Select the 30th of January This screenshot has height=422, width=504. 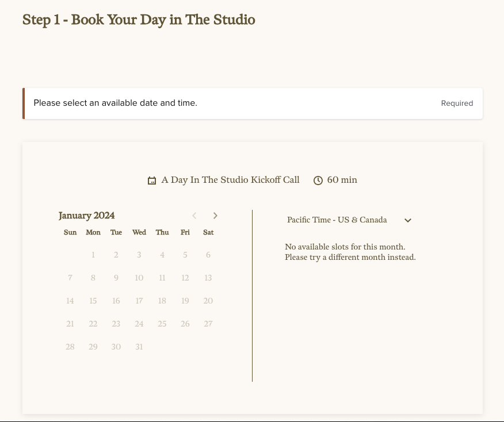(116, 347)
